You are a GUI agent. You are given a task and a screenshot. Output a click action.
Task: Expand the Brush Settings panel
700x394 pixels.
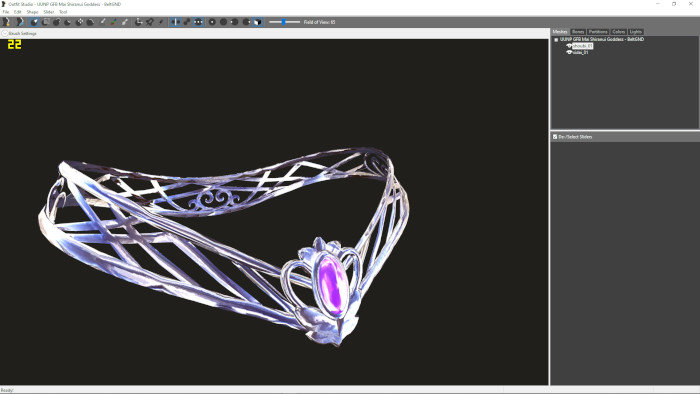click(x=4, y=33)
